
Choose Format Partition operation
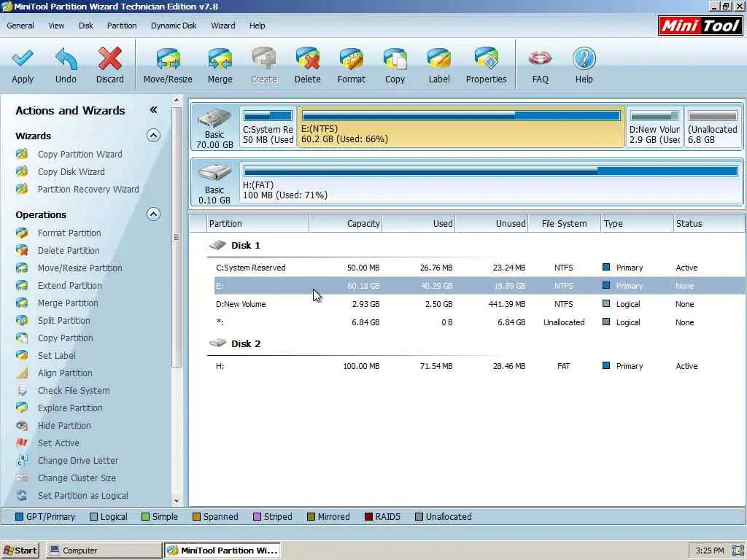[x=69, y=233]
